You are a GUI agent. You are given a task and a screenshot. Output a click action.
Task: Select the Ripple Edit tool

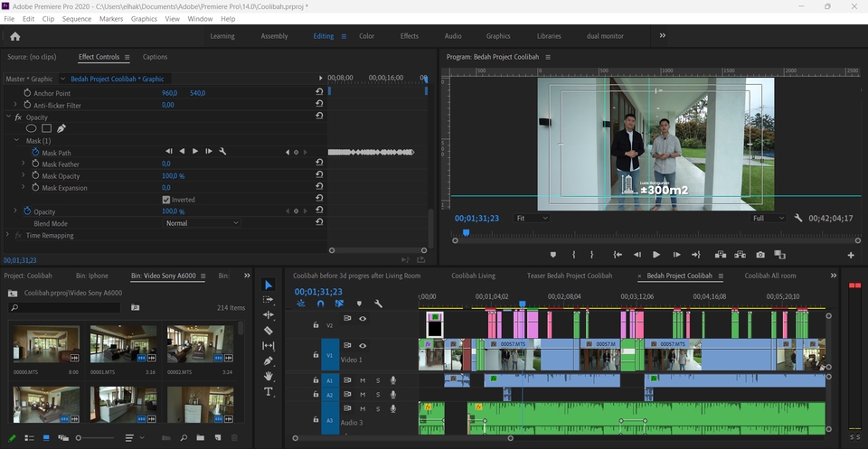[x=268, y=314]
